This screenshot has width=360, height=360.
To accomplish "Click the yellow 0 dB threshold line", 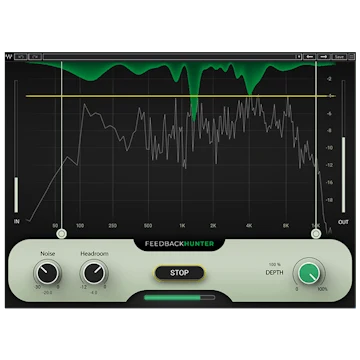I will [x=180, y=96].
